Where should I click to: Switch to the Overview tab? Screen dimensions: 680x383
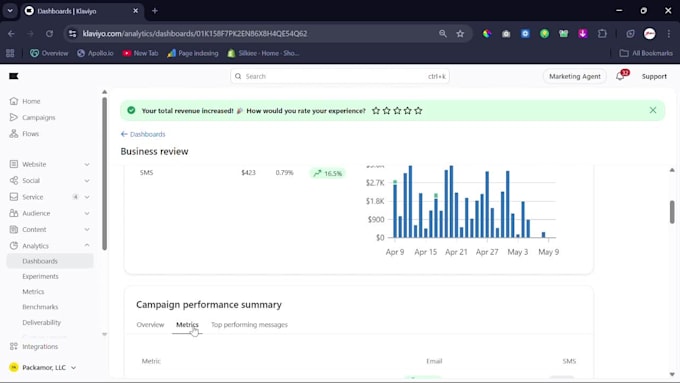(150, 324)
